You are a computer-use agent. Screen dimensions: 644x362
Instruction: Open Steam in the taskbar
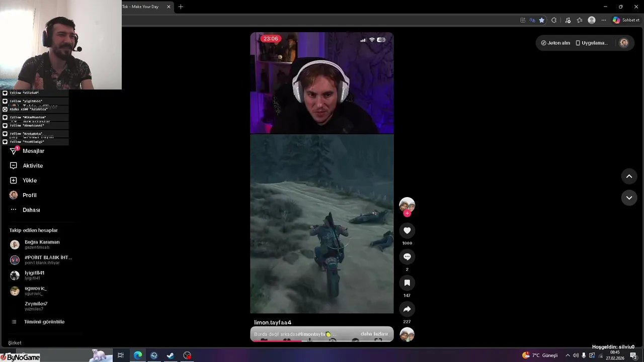point(171,355)
